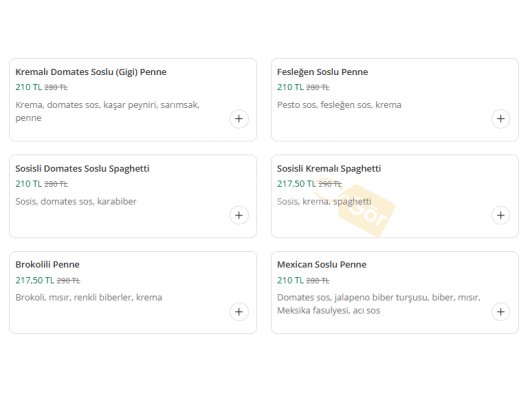The width and height of the screenshot is (530, 393).
Task: Click the 217,50 TL price of Sosisli Kremalı Spaghetti
Action: click(x=296, y=184)
